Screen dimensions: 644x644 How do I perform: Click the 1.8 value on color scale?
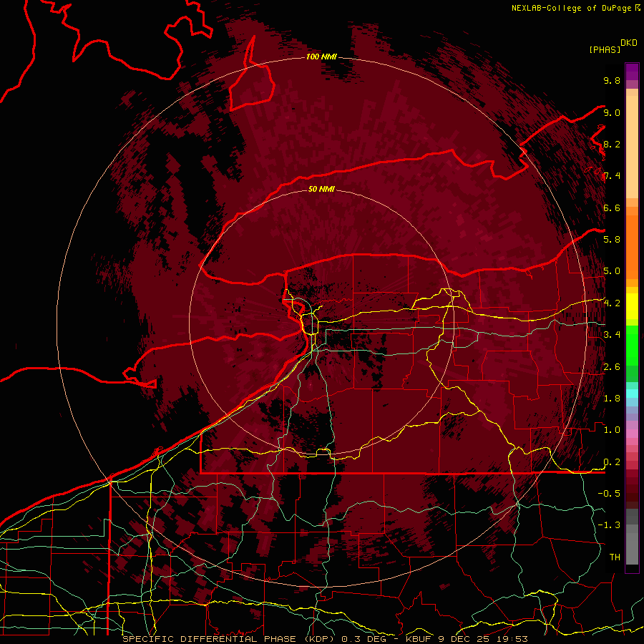coord(612,398)
